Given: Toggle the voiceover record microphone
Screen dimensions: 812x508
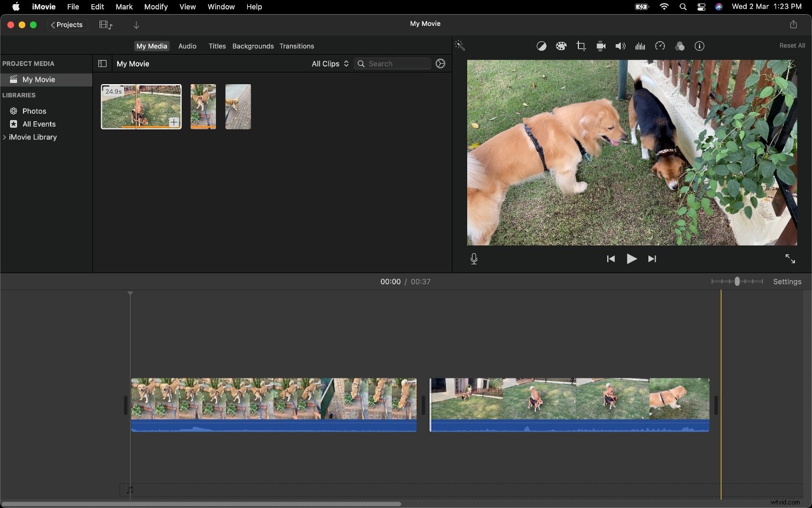Looking at the screenshot, I should (x=474, y=258).
